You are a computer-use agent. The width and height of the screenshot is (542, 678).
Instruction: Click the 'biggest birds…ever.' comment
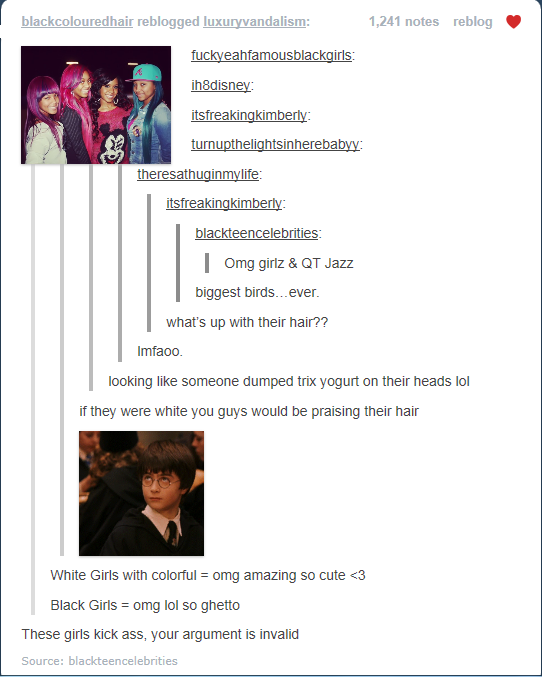coord(257,292)
